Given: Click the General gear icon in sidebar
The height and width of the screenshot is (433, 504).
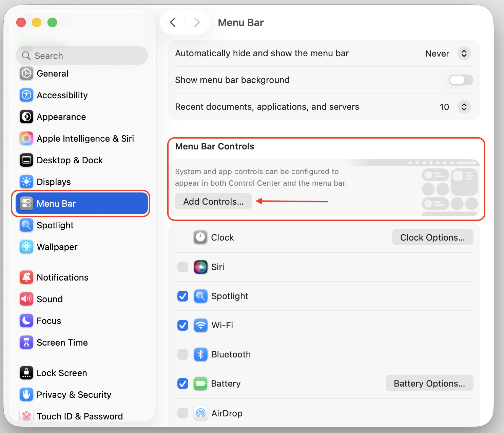Looking at the screenshot, I should point(26,74).
